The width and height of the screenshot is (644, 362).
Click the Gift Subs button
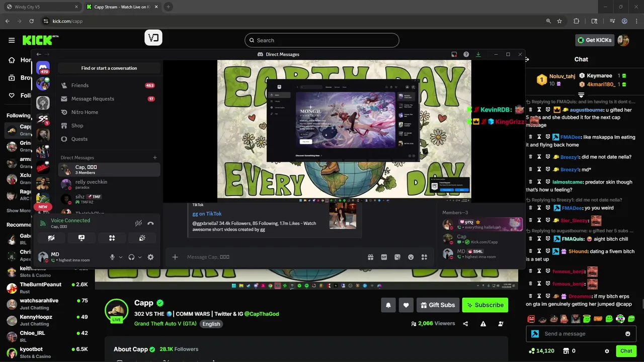[x=437, y=305]
